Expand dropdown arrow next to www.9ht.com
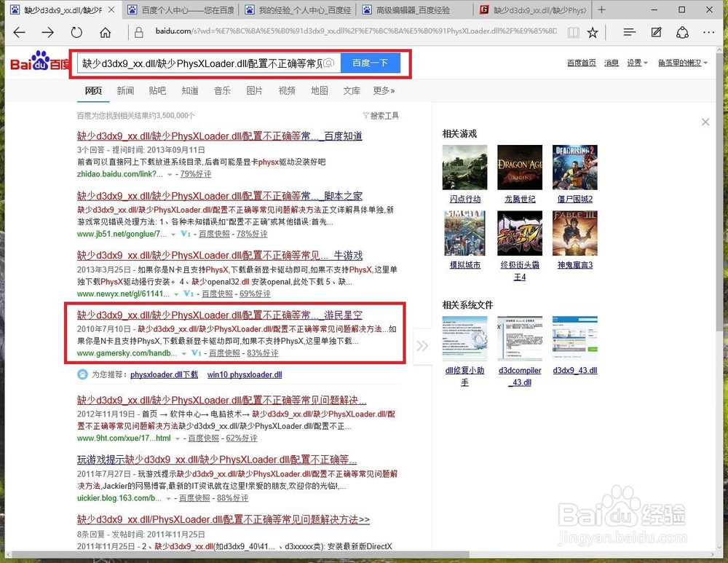 click(x=178, y=439)
